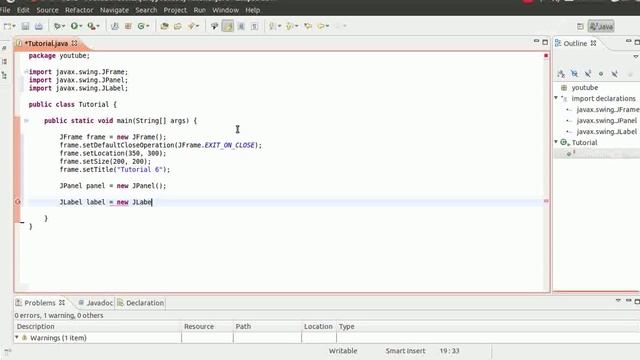Sort by the Description column header
Image resolution: width=640 pixels, height=360 pixels.
pos(98,327)
